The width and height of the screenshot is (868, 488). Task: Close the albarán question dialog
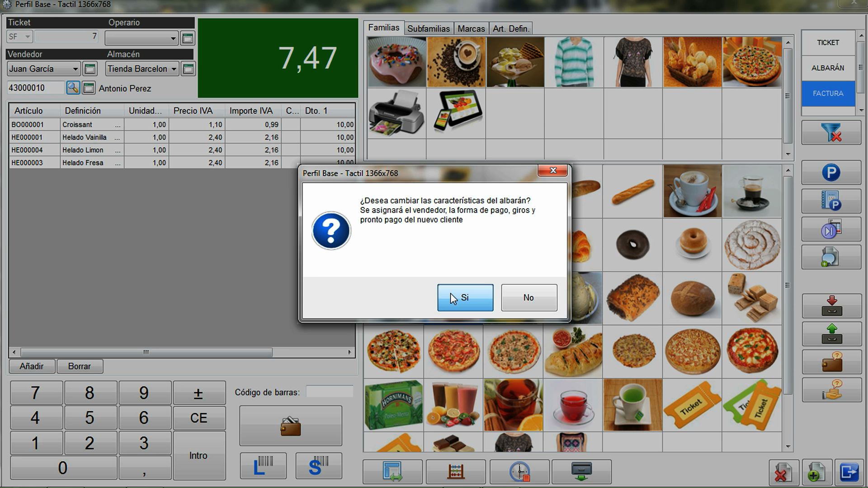(x=552, y=170)
